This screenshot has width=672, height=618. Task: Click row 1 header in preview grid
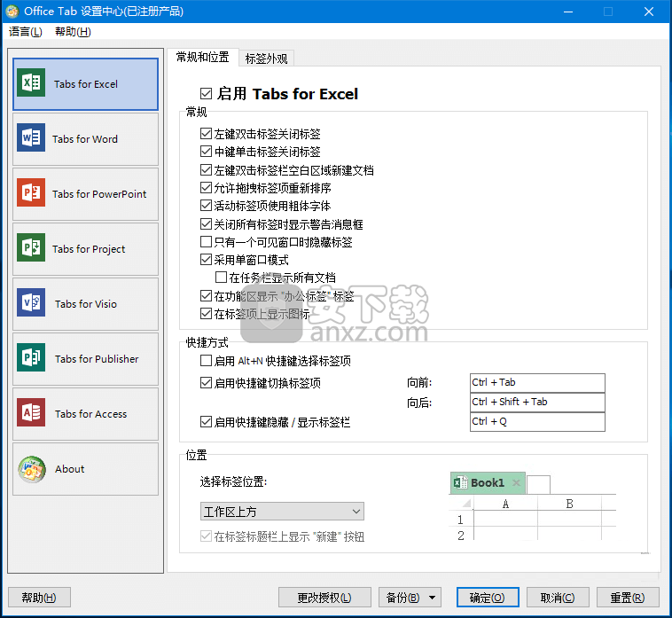(461, 520)
